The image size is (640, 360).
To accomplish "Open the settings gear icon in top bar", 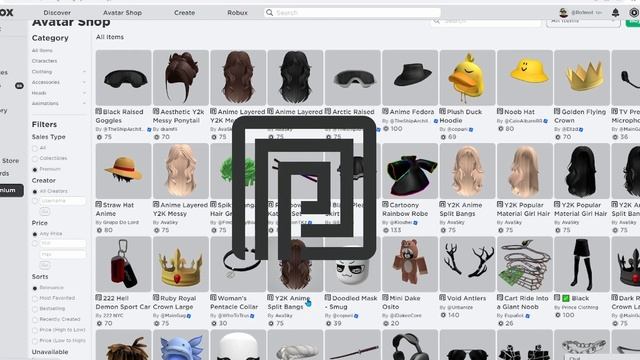I will point(634,13).
